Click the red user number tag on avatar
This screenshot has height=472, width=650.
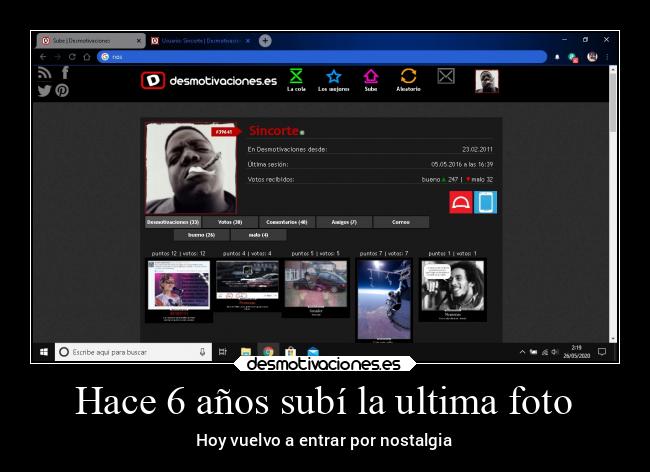pos(226,132)
